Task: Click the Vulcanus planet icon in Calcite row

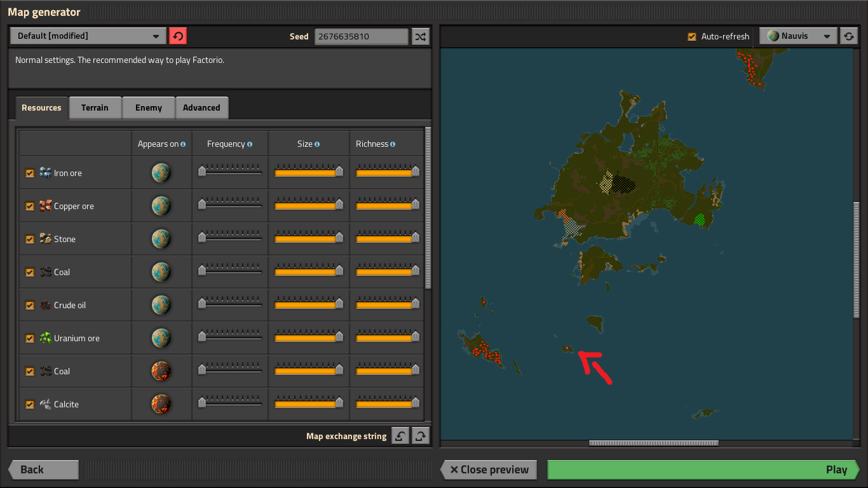Action: click(161, 404)
